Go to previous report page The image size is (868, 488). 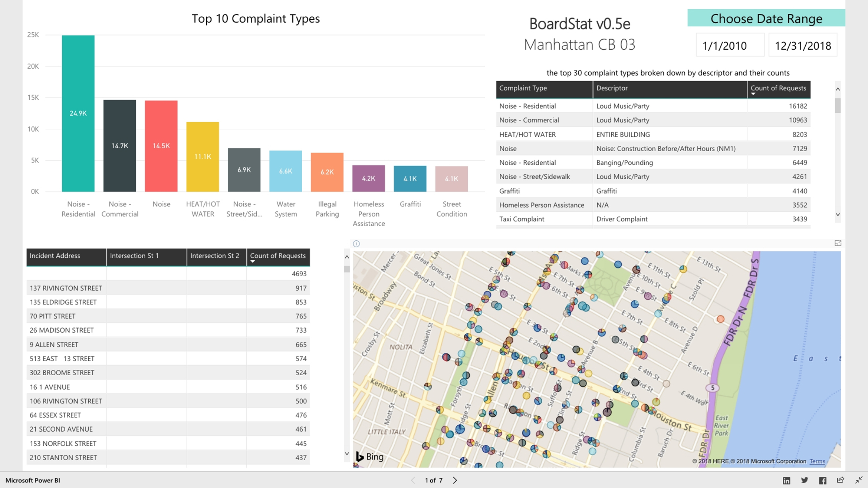click(x=413, y=480)
